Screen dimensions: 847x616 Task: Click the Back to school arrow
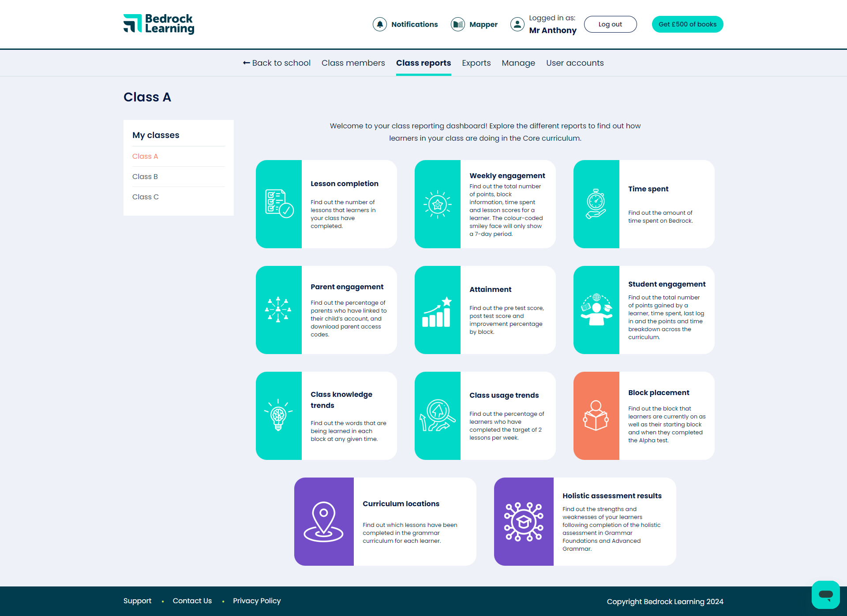pos(247,63)
